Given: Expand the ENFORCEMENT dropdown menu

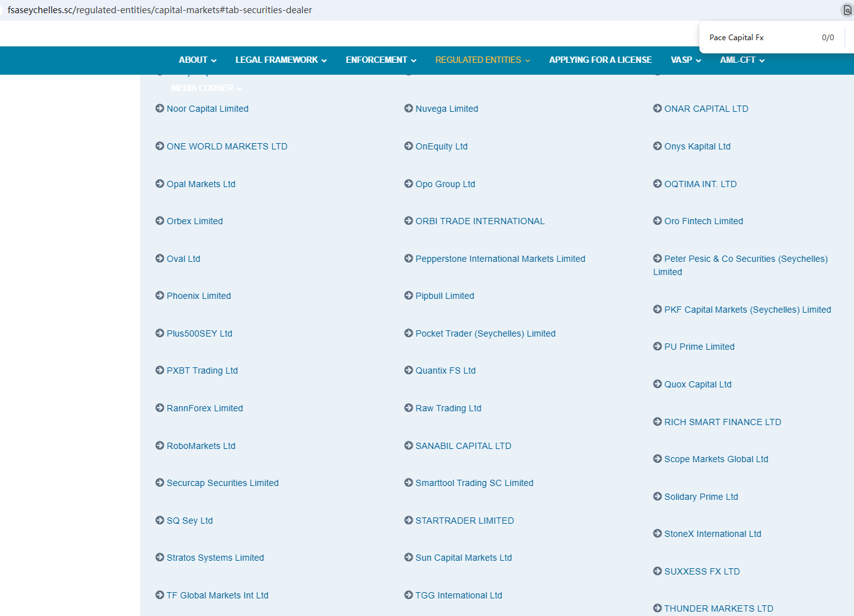Looking at the screenshot, I should (381, 60).
